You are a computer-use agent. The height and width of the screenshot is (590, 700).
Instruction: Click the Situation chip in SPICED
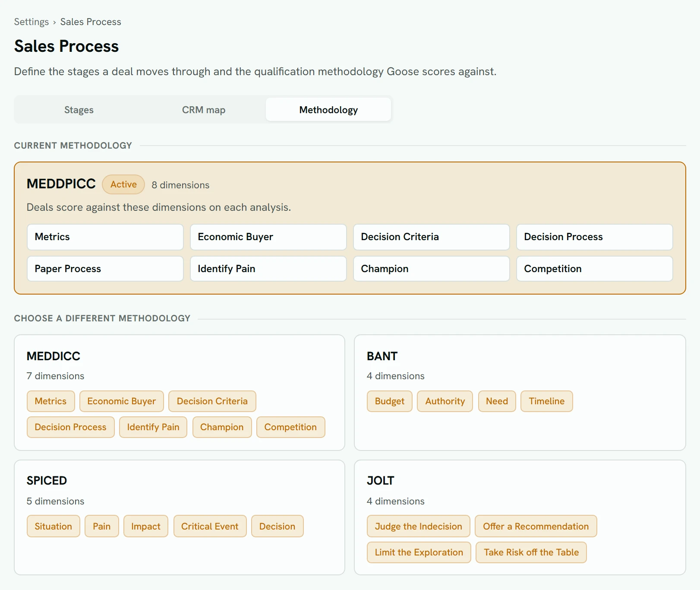coord(54,526)
